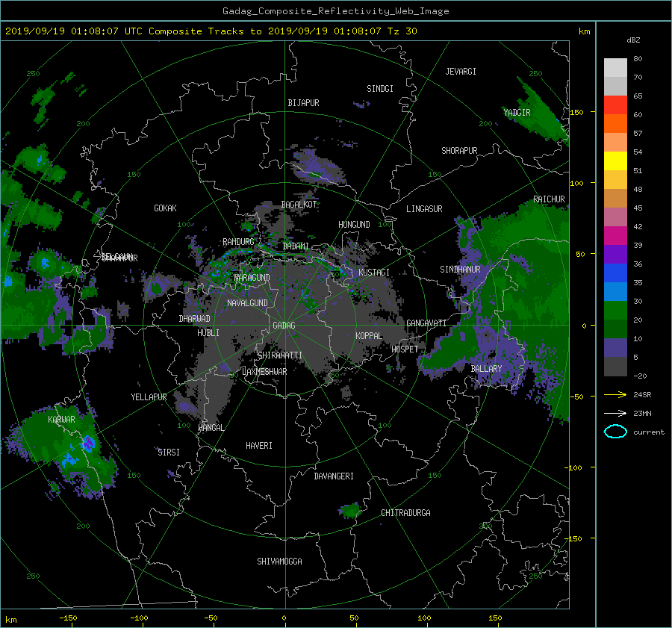Click the RAICHUR city label
This screenshot has height=628, width=672.
point(549,199)
